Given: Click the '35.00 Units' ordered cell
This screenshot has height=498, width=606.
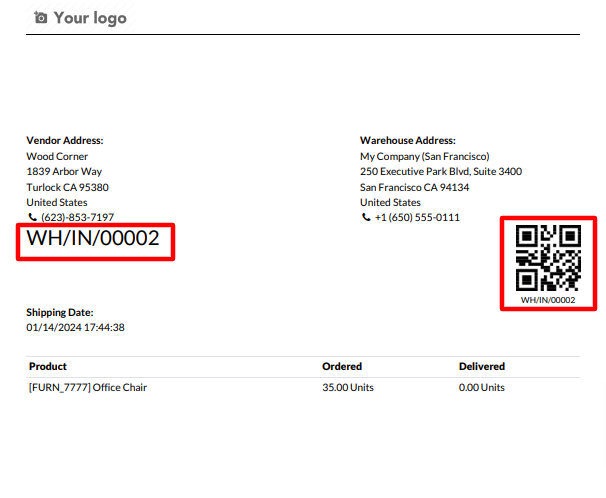Looking at the screenshot, I should coord(348,388).
